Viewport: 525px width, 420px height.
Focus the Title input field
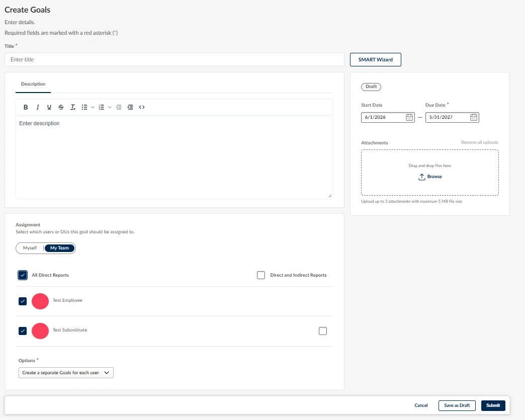click(174, 60)
